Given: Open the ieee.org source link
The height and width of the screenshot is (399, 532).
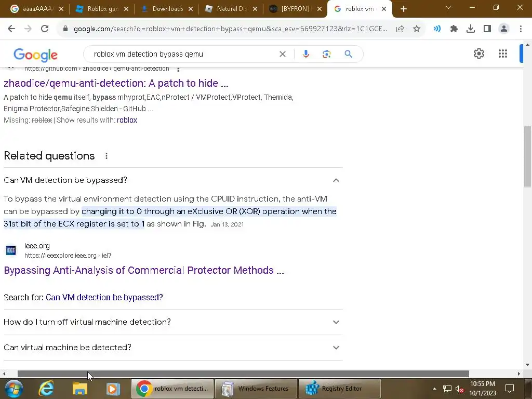Looking at the screenshot, I should [58, 250].
